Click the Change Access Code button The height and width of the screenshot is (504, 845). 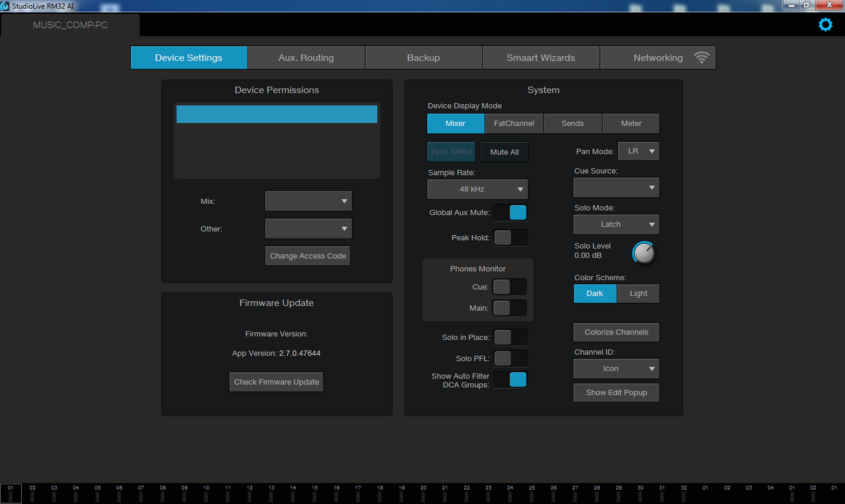[x=308, y=256]
